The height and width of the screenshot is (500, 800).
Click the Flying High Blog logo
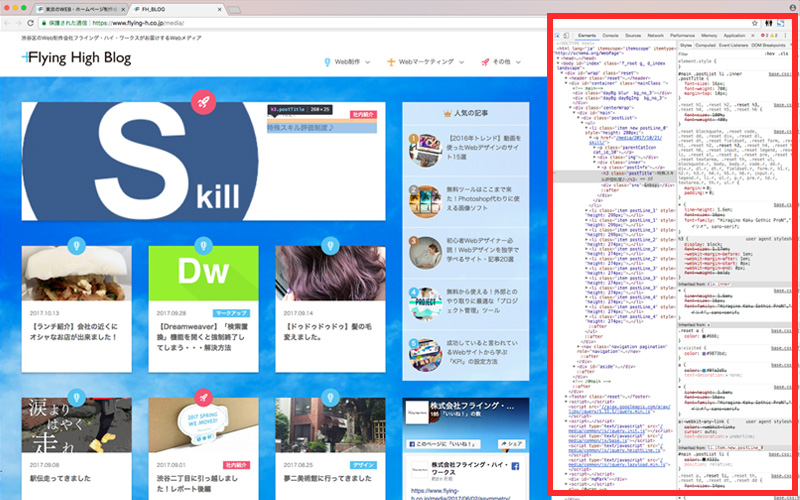pyautogui.click(x=76, y=58)
